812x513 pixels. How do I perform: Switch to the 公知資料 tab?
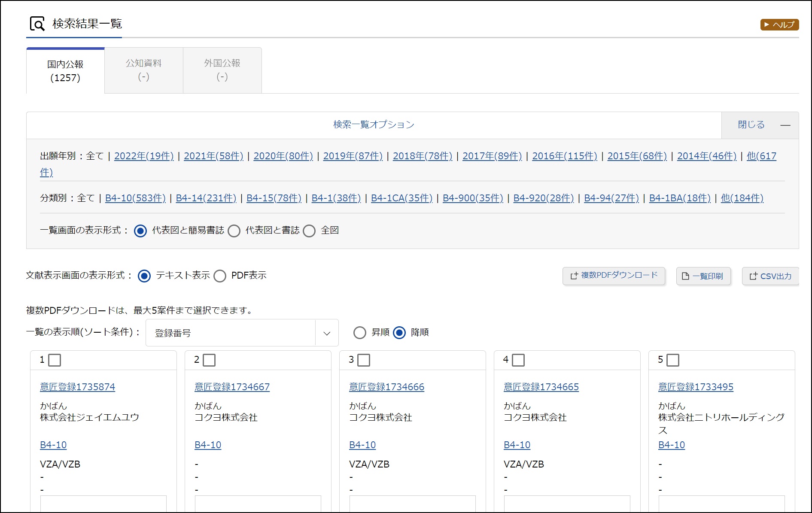click(143, 70)
